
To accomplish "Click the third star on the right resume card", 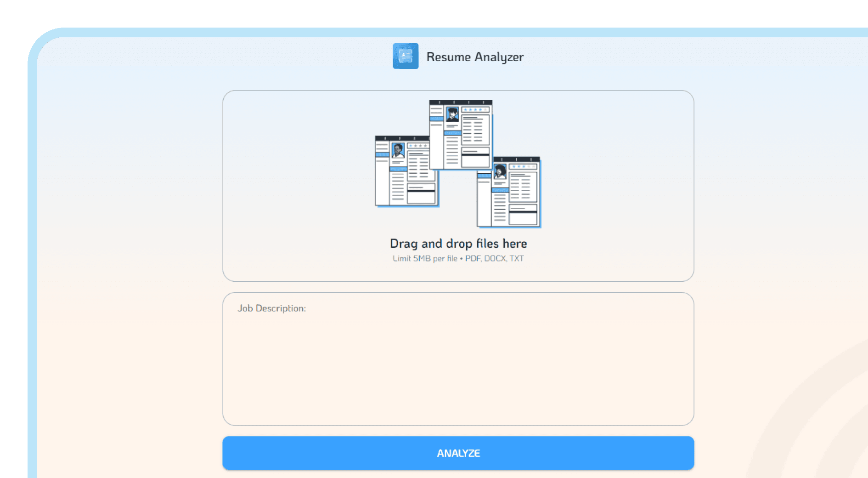I will pyautogui.click(x=524, y=166).
